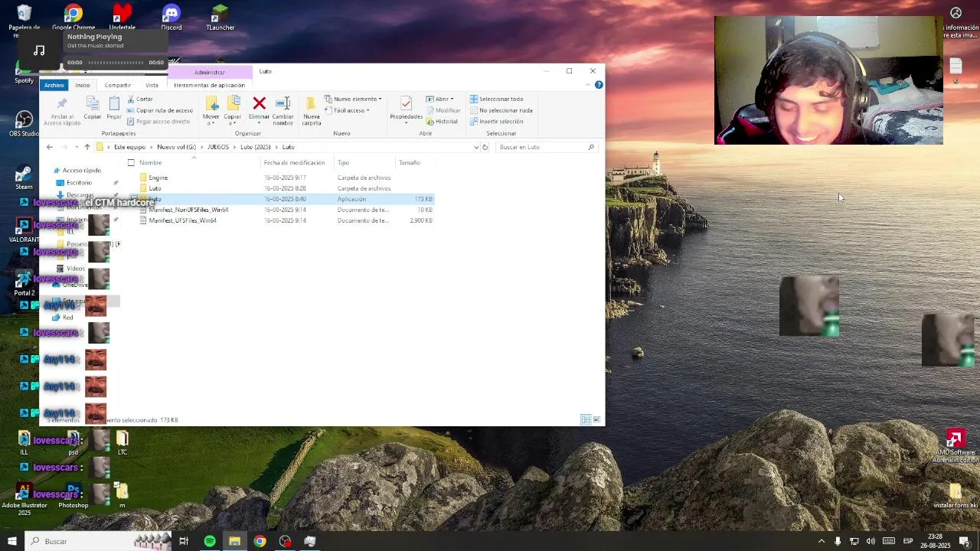Click the Modificar option in the ribbon
The height and width of the screenshot is (551, 980).
tap(443, 110)
